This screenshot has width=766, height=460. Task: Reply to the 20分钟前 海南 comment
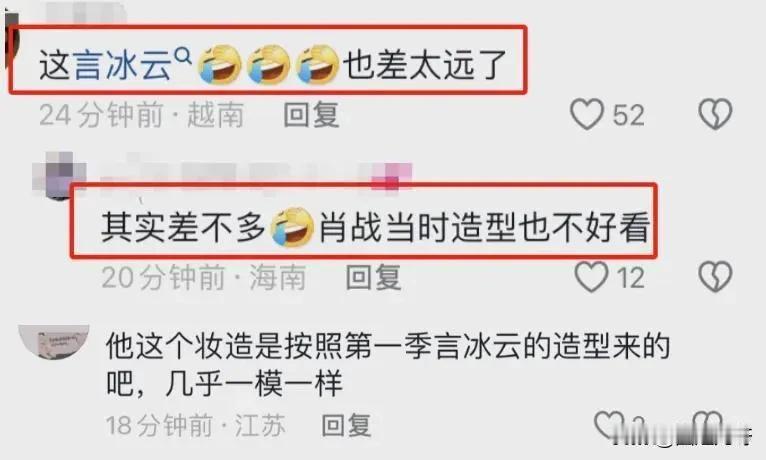click(373, 277)
